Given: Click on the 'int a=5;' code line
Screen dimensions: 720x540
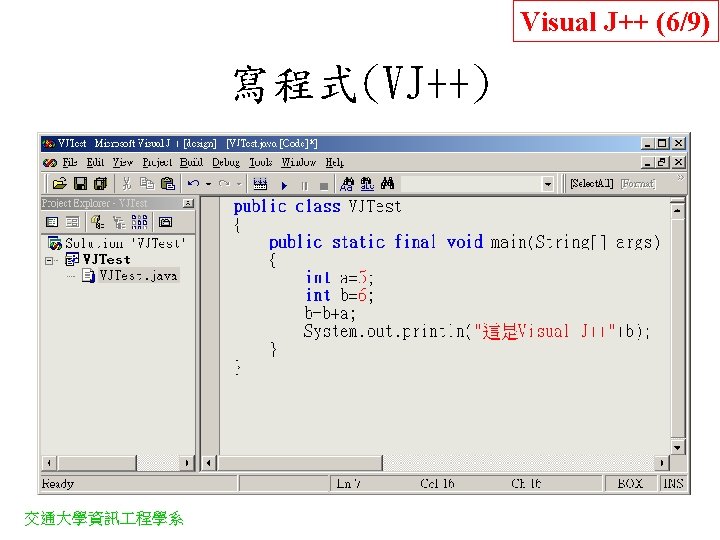Looking at the screenshot, I should click(339, 278).
